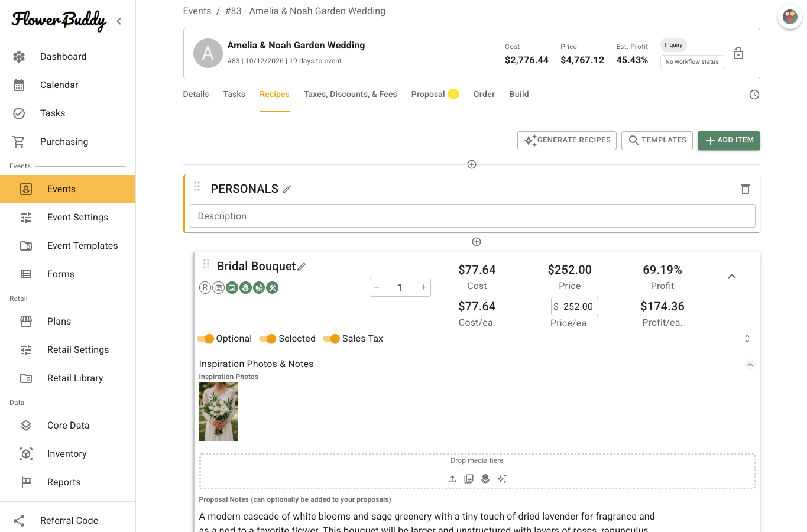The width and height of the screenshot is (807, 532).
Task: Click the upload icon in the media drop zone
Action: click(x=452, y=479)
